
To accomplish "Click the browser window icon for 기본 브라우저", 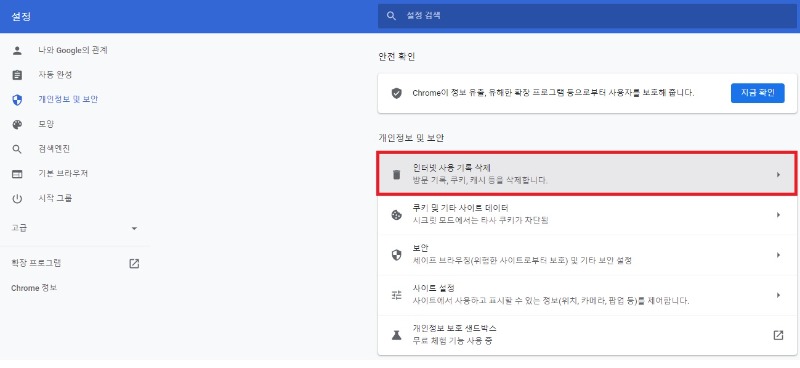I will click(x=17, y=174).
